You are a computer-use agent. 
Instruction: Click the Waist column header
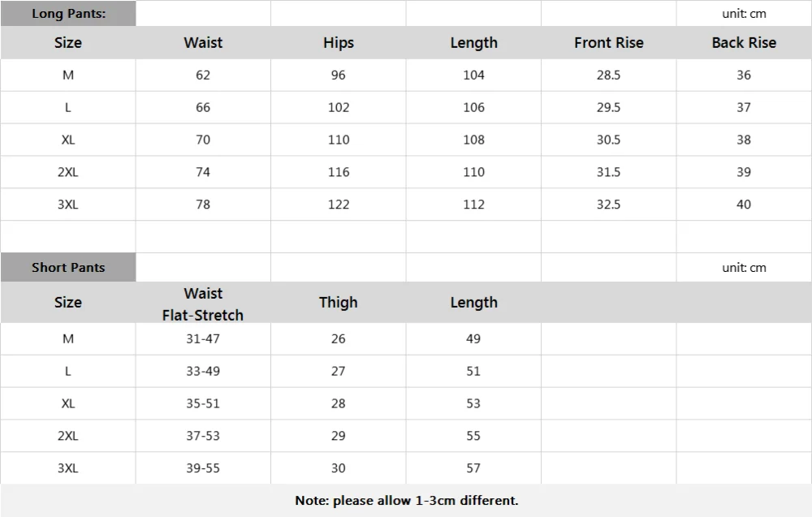203,42
